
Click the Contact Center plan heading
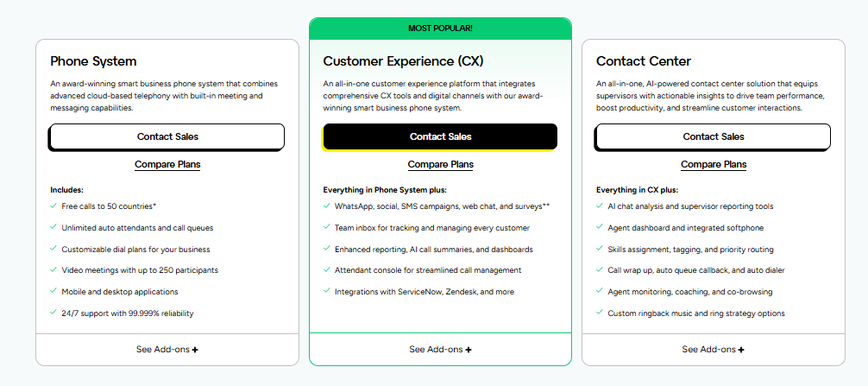[643, 61]
